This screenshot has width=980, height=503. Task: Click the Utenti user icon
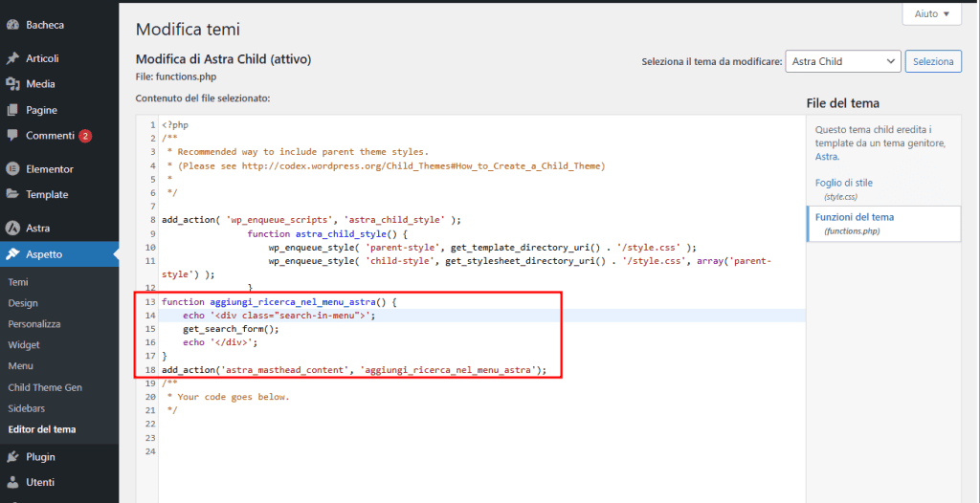pyautogui.click(x=11, y=482)
